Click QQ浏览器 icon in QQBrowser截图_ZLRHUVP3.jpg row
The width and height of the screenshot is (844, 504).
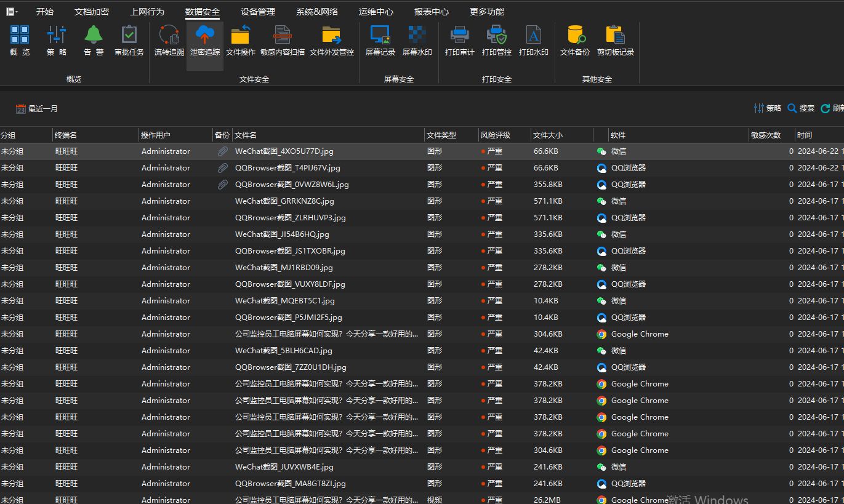point(601,218)
